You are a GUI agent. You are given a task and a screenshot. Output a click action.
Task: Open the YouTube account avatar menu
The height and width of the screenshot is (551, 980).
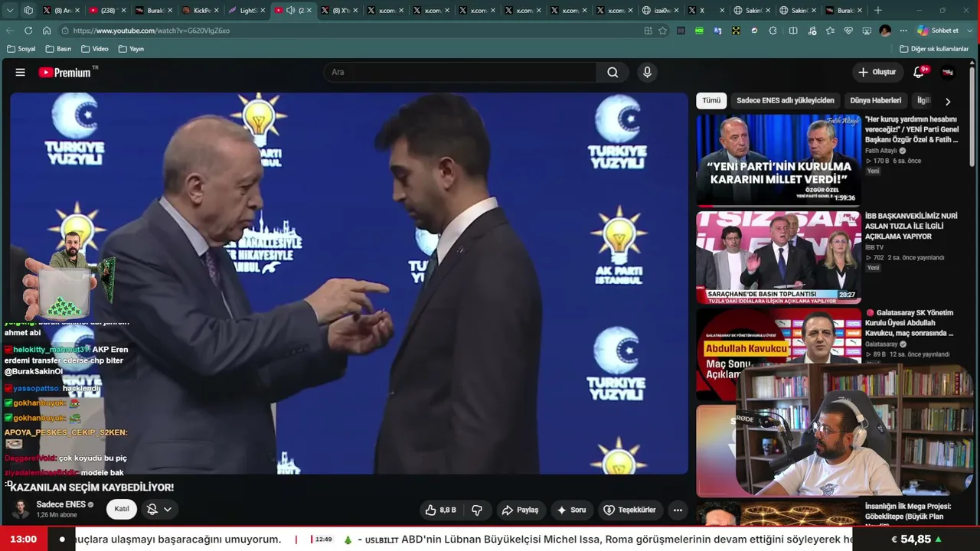coord(948,73)
